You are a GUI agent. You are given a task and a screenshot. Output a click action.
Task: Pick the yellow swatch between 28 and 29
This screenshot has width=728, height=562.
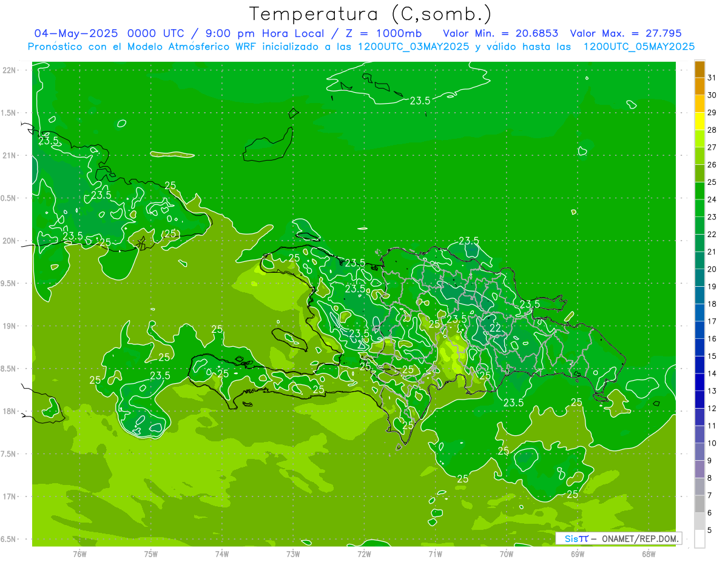699,121
